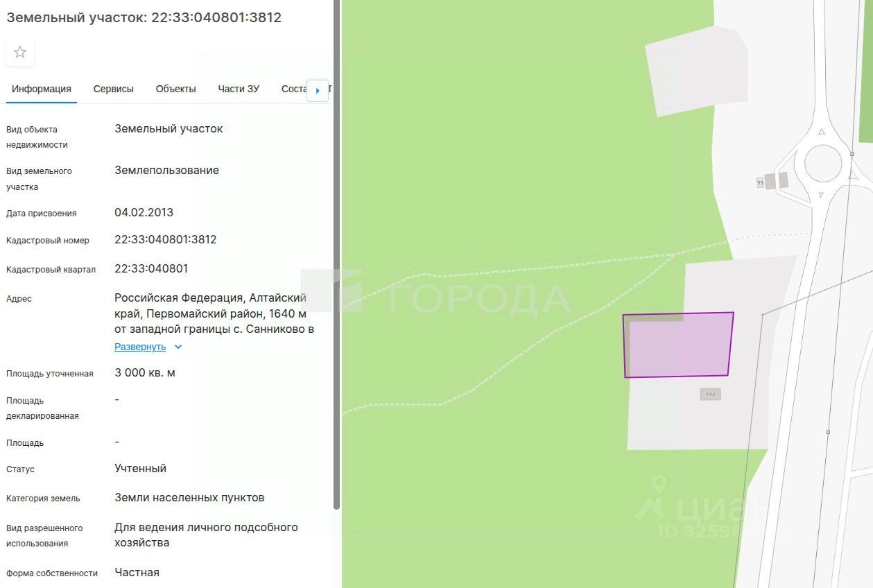Image resolution: width=873 pixels, height=588 pixels.
Task: Switch to the Сервисы tab
Action: pyautogui.click(x=114, y=89)
